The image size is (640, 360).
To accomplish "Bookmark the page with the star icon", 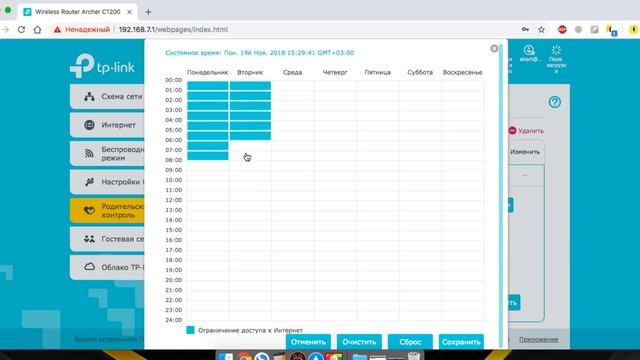I will (541, 29).
